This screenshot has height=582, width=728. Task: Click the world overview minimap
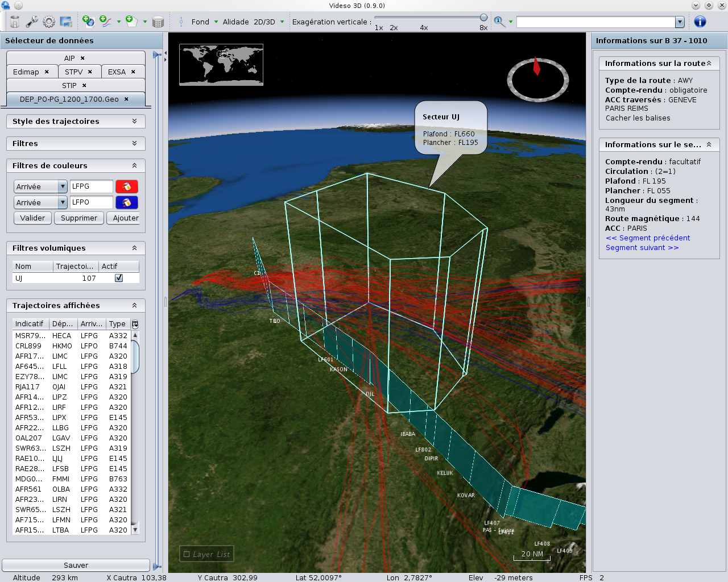pyautogui.click(x=221, y=65)
